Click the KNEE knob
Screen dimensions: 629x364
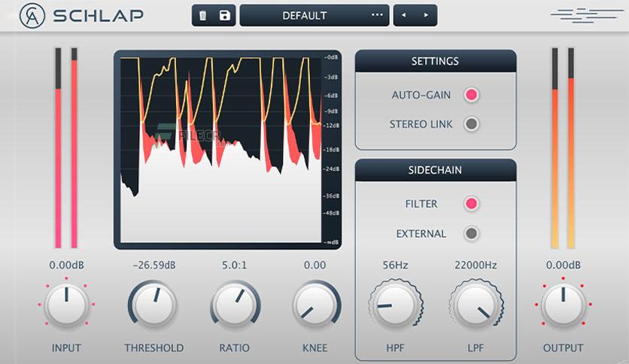(315, 305)
